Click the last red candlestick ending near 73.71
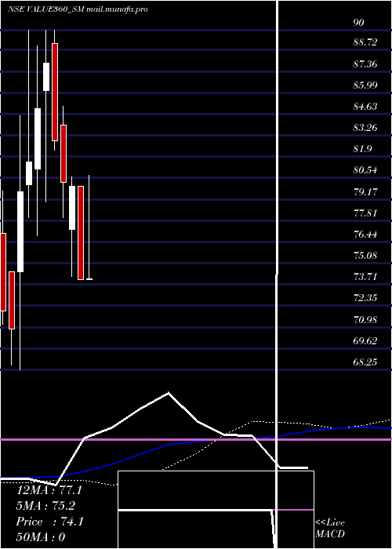392x549 pixels. (x=81, y=233)
